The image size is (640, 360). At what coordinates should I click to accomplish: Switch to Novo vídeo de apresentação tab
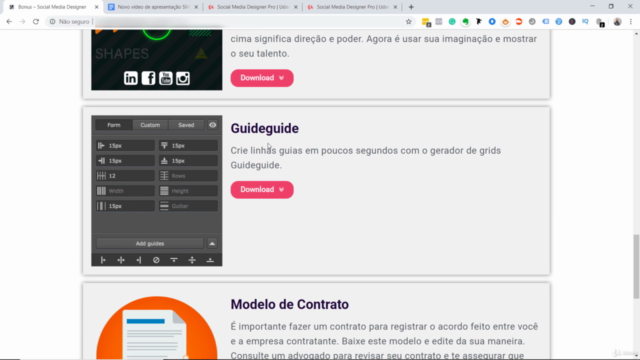(152, 7)
